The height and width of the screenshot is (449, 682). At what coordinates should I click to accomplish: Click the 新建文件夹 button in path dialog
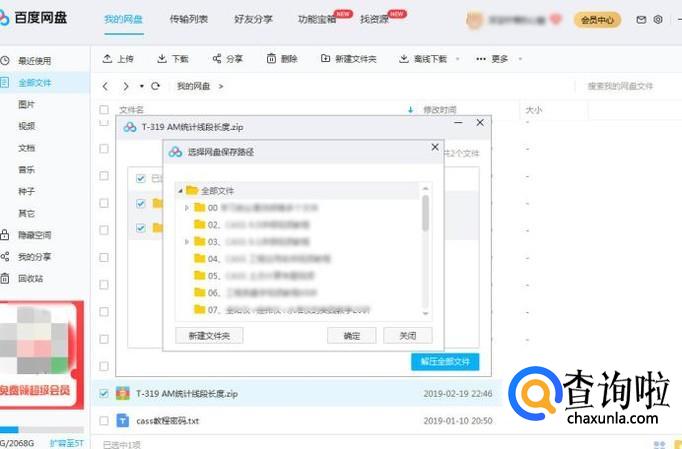[209, 335]
